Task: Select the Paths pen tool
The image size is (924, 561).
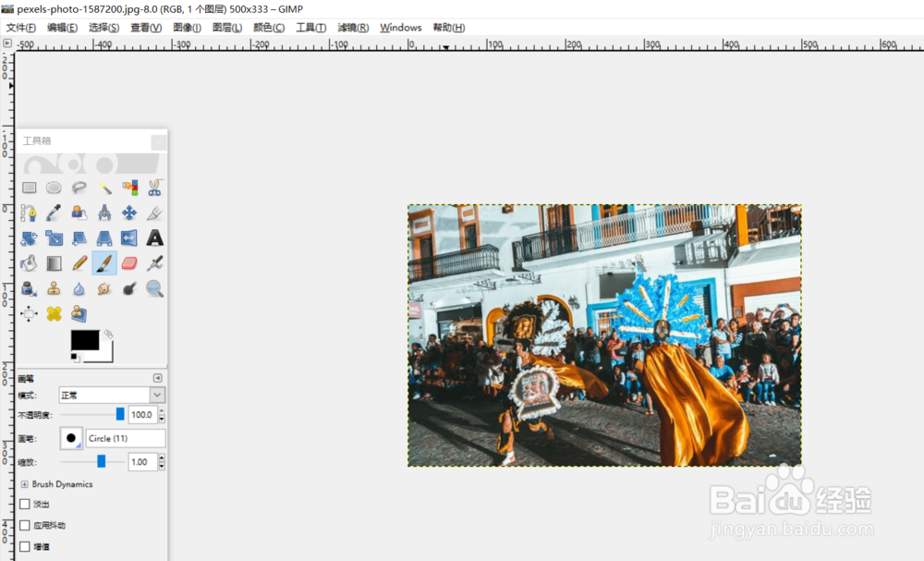Action: point(29,213)
